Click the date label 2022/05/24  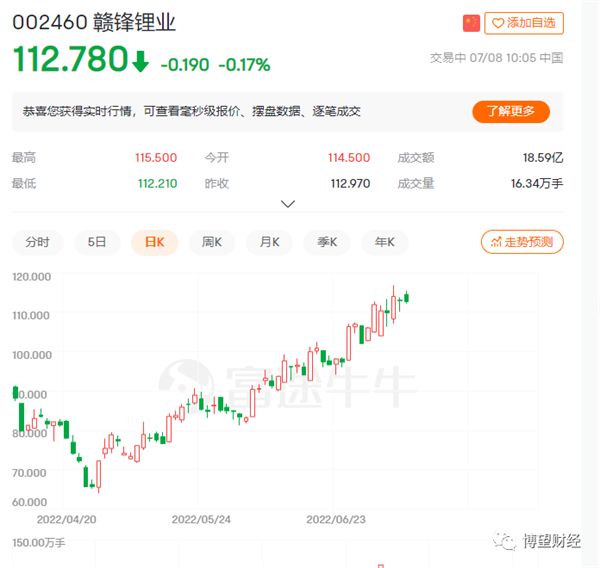pyautogui.click(x=201, y=519)
